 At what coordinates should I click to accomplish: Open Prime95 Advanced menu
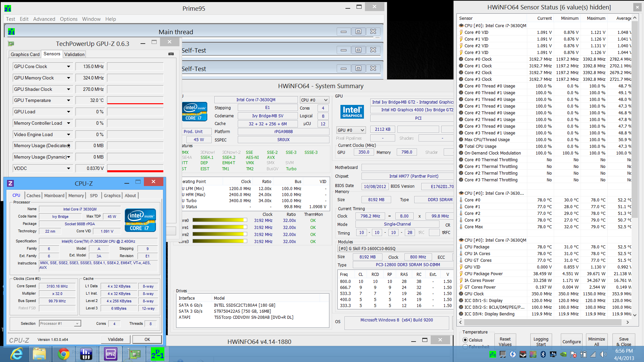(44, 19)
